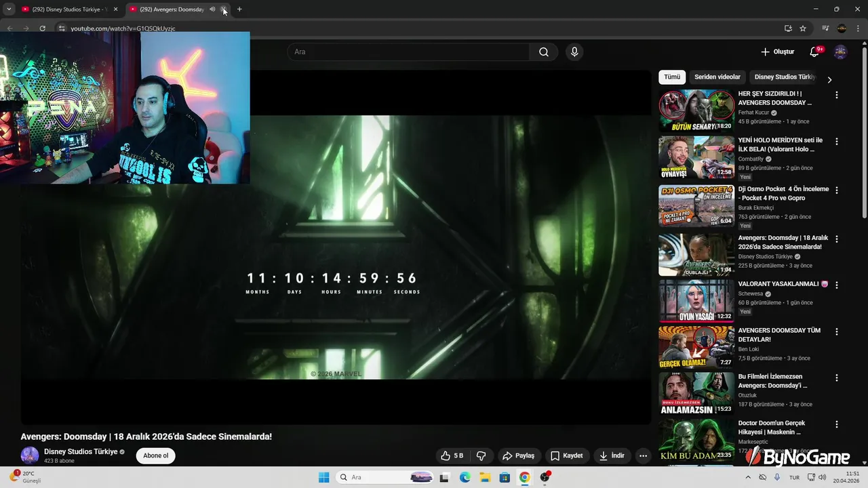The height and width of the screenshot is (488, 868).
Task: Click the Otuzluk channel name
Action: tap(747, 395)
